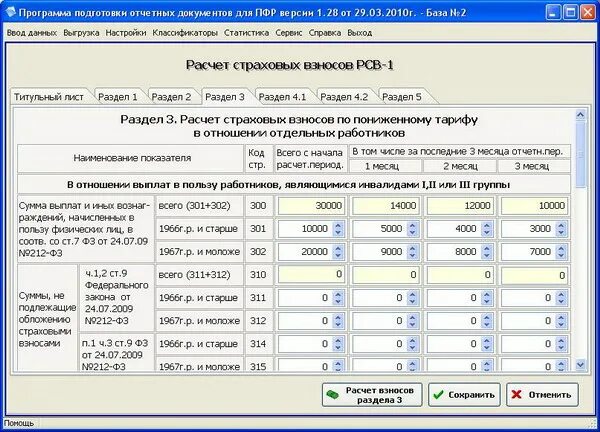The height and width of the screenshot is (432, 600).
Task: Click the program icon in the title bar
Action: point(10,12)
